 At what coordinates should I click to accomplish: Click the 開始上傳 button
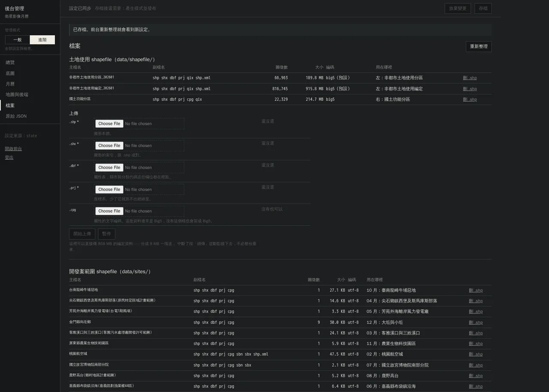pos(82,234)
